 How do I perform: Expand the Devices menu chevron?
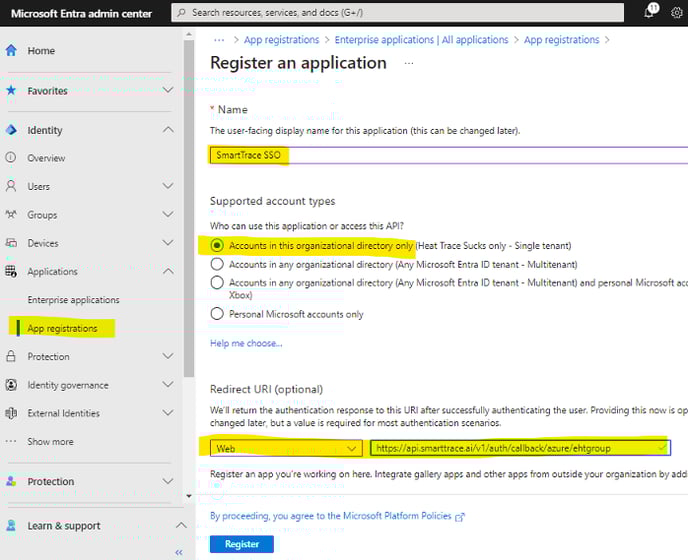click(x=168, y=242)
